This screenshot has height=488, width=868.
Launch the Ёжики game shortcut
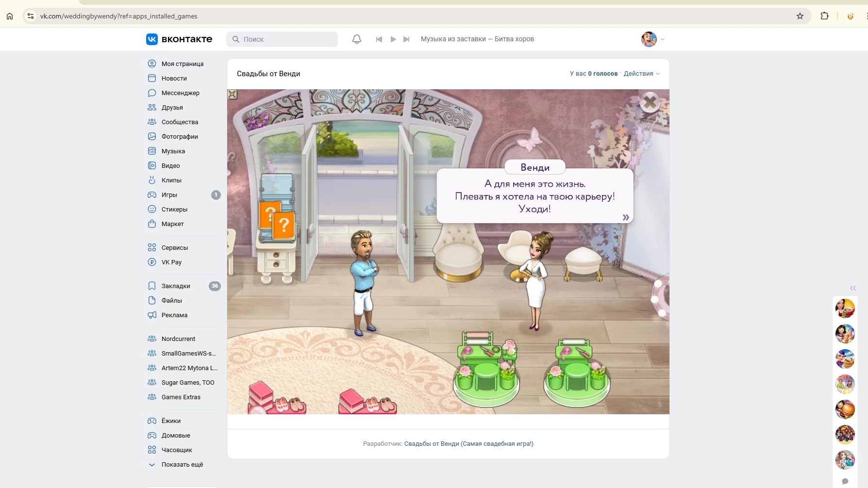(x=171, y=421)
